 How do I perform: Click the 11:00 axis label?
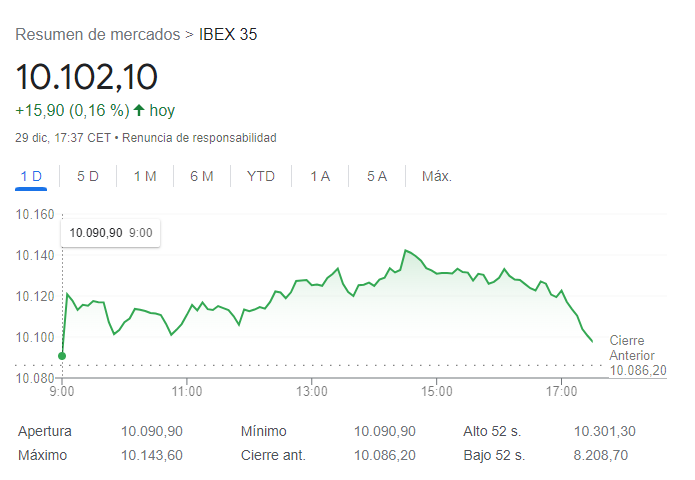point(187,391)
